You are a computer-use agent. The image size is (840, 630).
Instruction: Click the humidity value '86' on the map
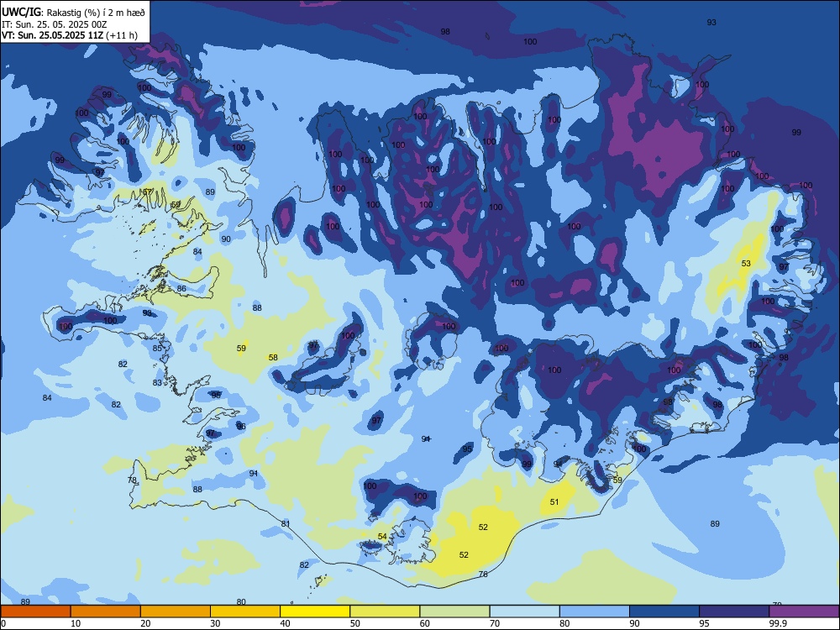(x=181, y=288)
